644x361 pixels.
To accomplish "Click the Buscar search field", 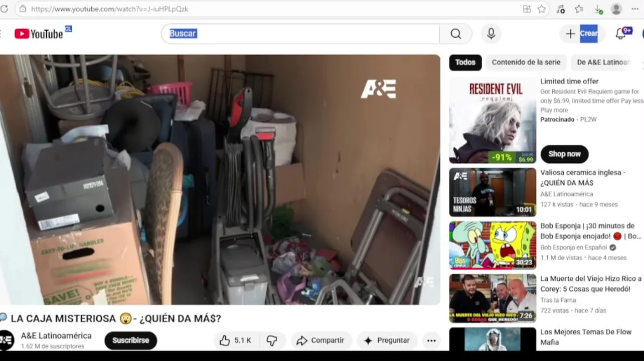I will point(300,34).
